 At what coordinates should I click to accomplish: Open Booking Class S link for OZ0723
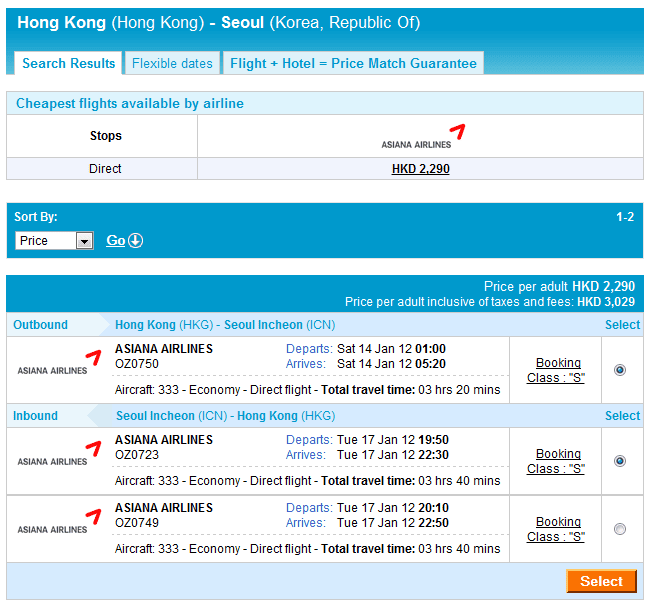click(557, 461)
